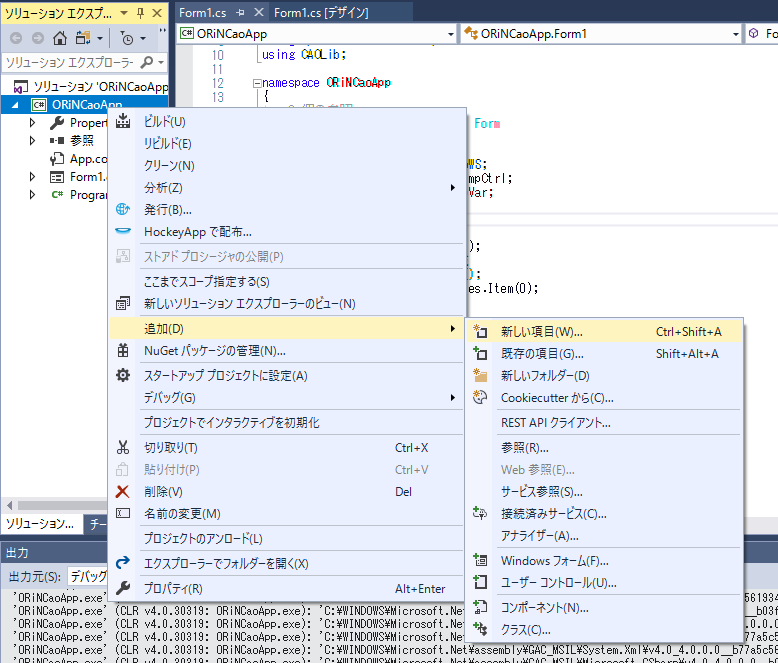Image resolution: width=778 pixels, height=663 pixels.
Task: Click the コンポーネント icon in submenu
Action: click(480, 607)
